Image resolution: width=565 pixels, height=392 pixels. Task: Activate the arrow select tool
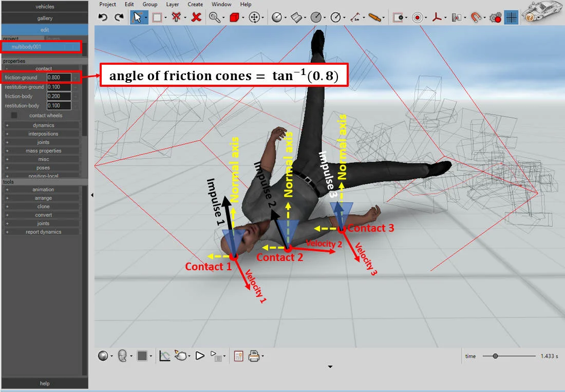(x=137, y=17)
